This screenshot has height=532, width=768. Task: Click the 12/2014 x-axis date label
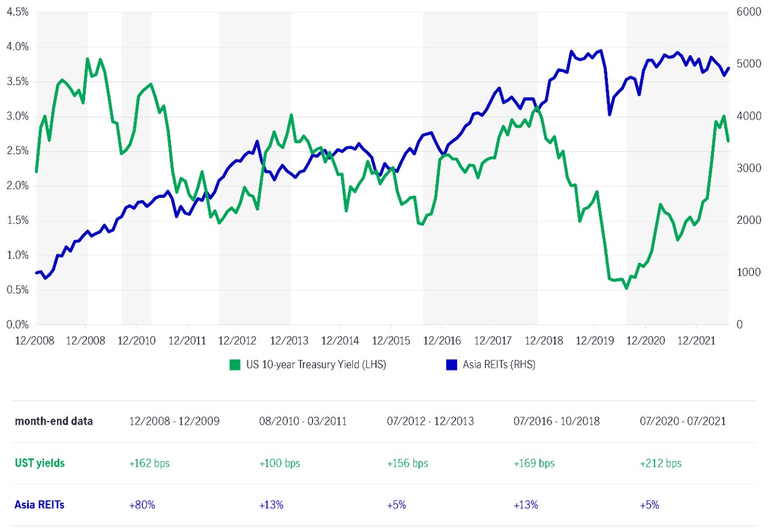(340, 341)
